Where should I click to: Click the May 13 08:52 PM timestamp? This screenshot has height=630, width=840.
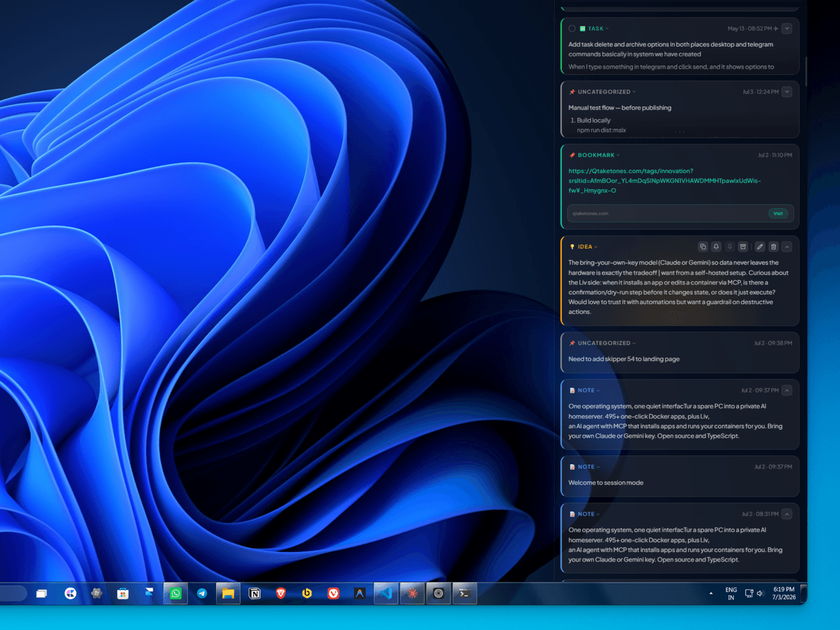(x=750, y=29)
